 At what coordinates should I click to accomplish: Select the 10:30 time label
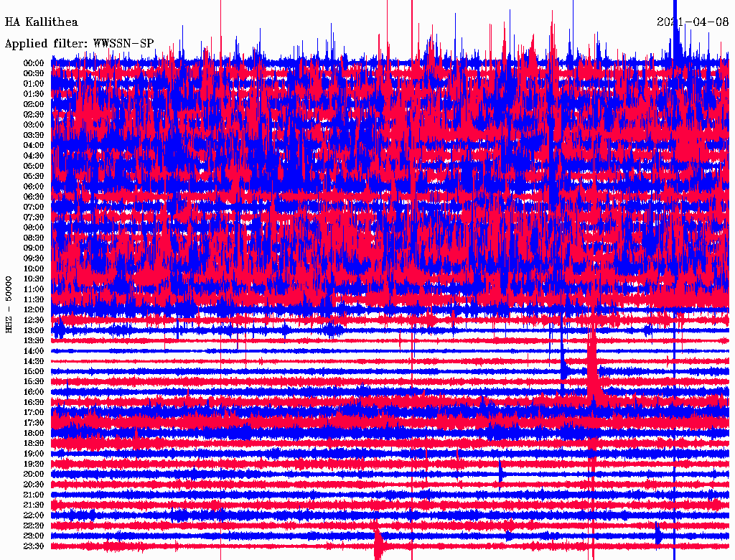tap(34, 279)
